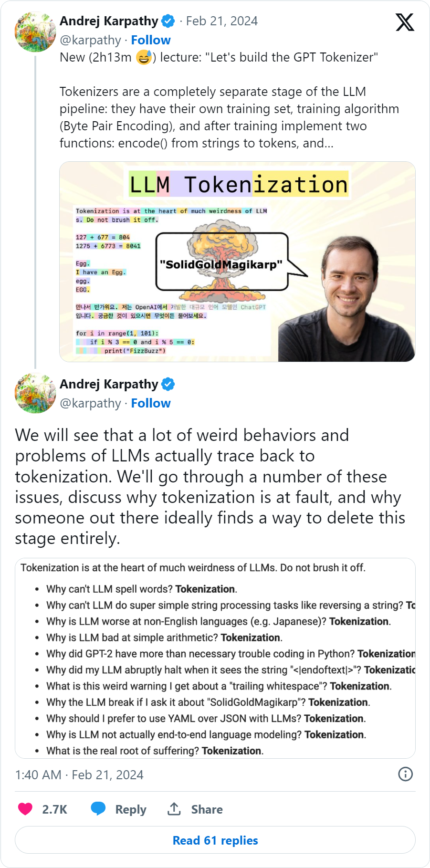Click the blue reply speech bubble icon
This screenshot has width=430, height=868.
pyautogui.click(x=98, y=808)
